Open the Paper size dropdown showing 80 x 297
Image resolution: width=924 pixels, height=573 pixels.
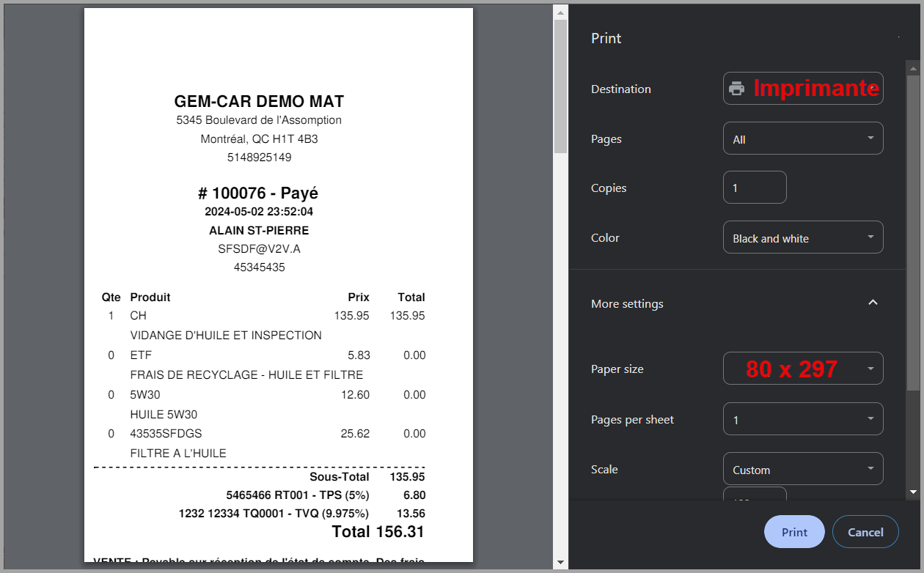pos(803,369)
